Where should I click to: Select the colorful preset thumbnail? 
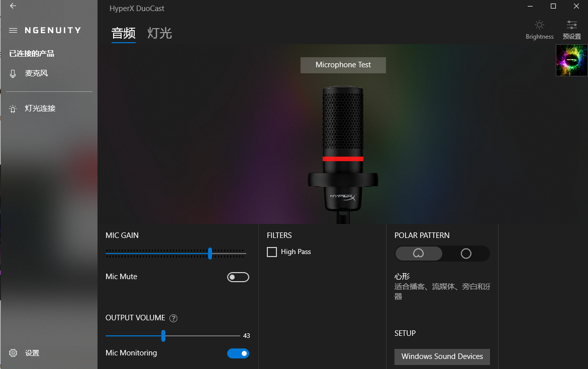(x=571, y=60)
